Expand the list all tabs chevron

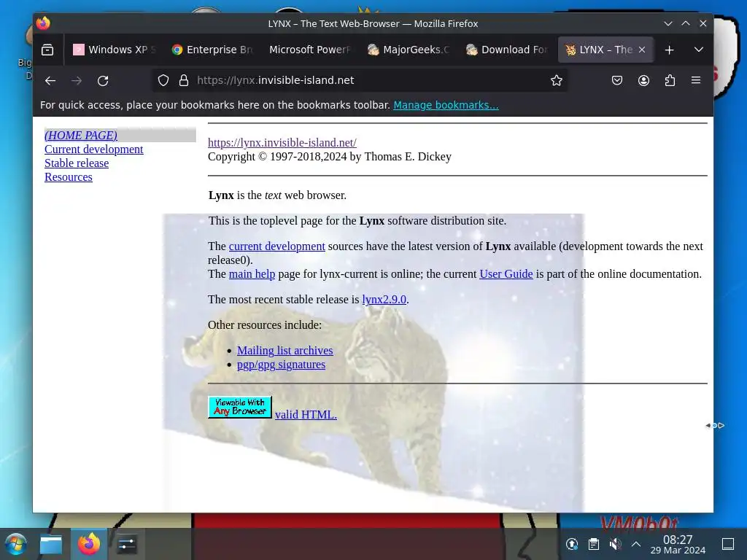[698, 50]
